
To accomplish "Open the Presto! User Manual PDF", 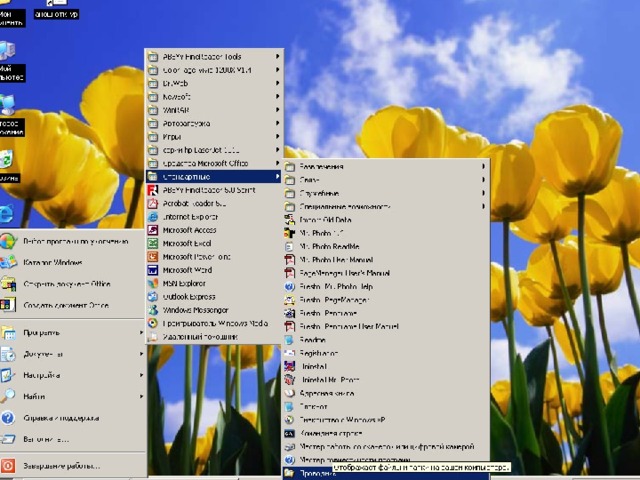I will 386,327.
